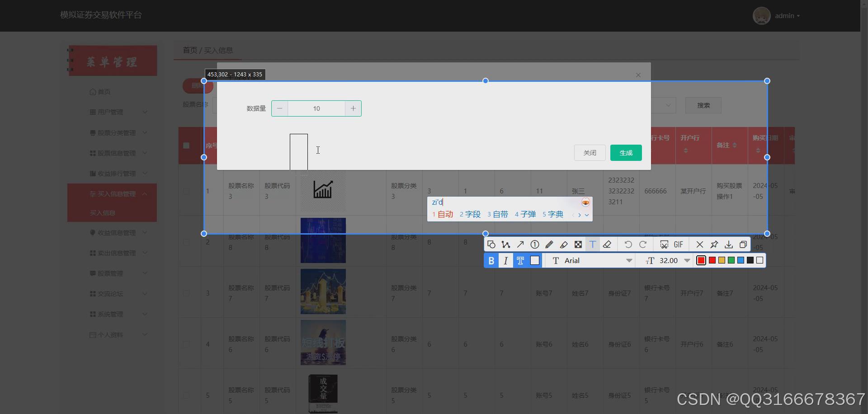Select the polyline tool
The image size is (868, 414).
coord(506,245)
